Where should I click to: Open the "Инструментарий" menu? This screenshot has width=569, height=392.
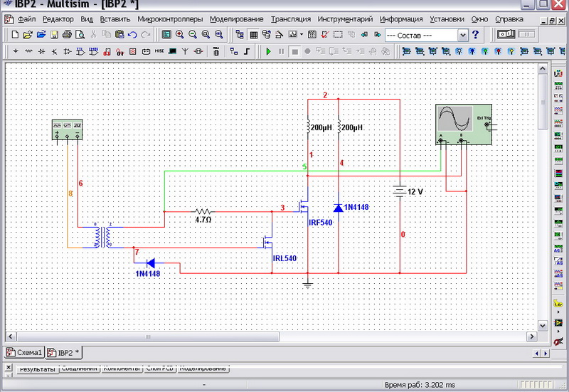[346, 19]
